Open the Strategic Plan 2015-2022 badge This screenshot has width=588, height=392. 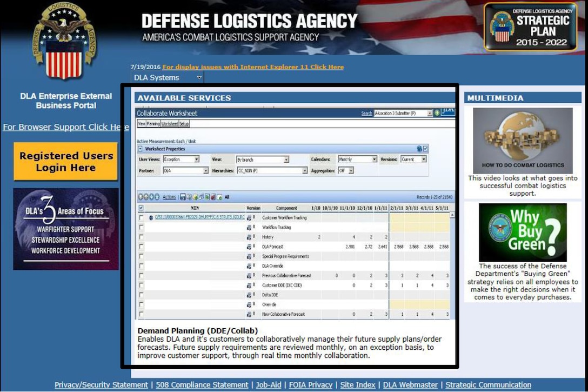pos(531,27)
